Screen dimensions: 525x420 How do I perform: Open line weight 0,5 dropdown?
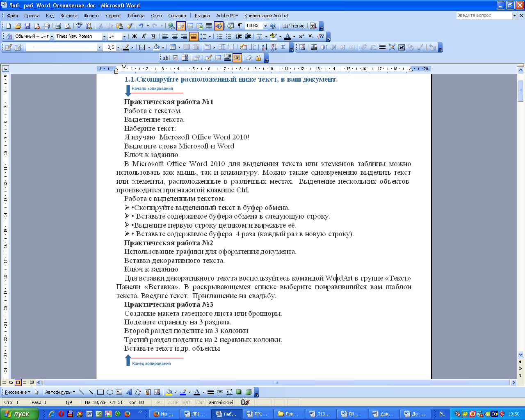[x=118, y=47]
